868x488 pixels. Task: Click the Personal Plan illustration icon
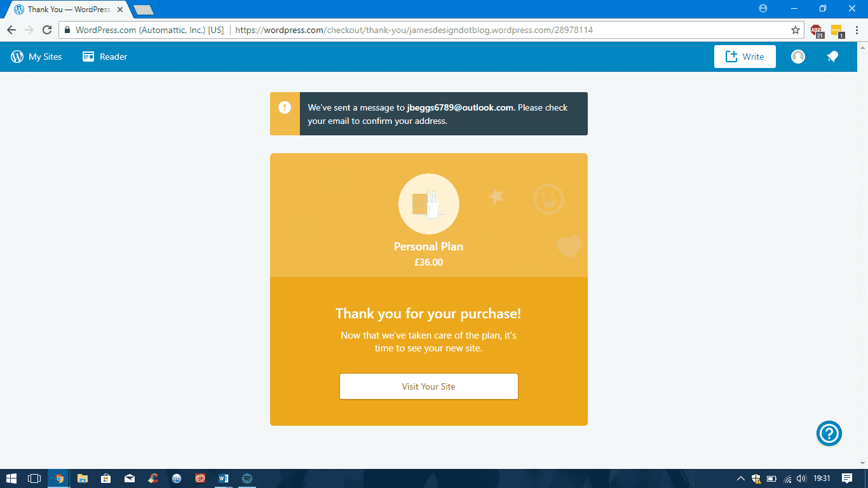click(429, 204)
